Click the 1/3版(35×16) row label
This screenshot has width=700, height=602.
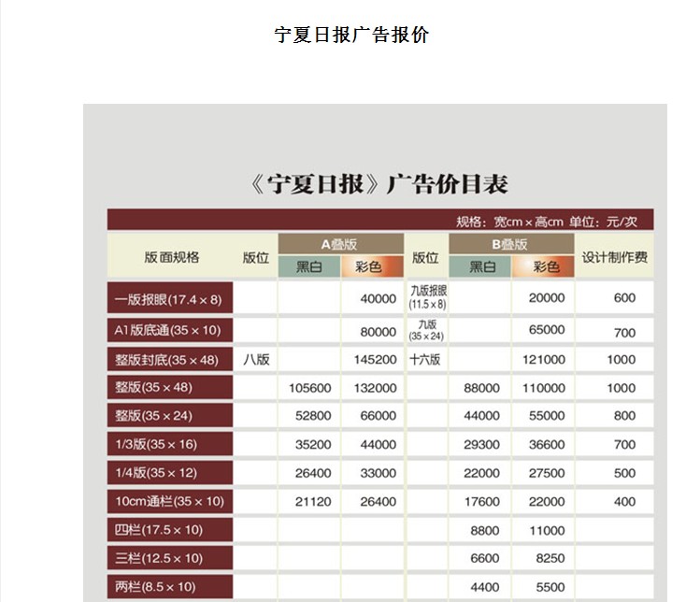point(169,445)
